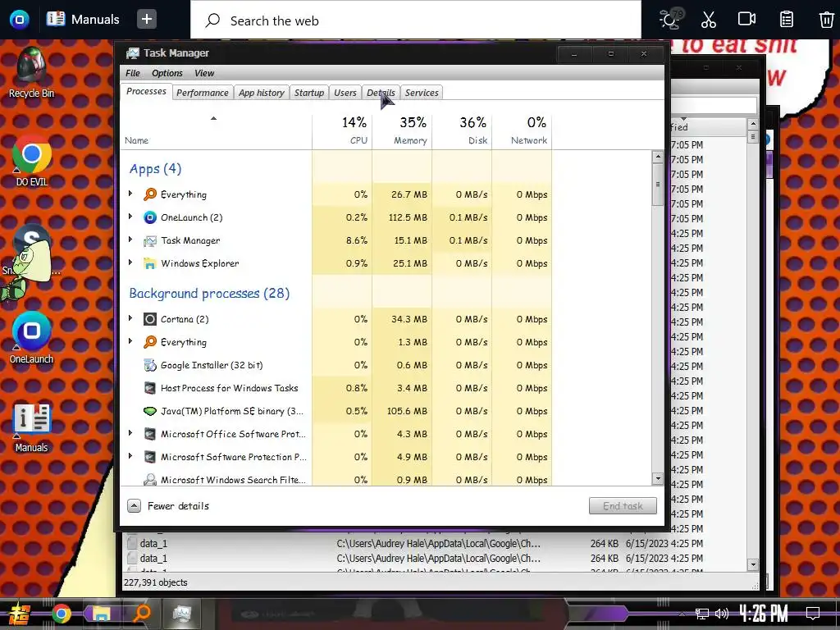Sort processes by Name column header
This screenshot has height=630, width=840.
pyautogui.click(x=216, y=131)
